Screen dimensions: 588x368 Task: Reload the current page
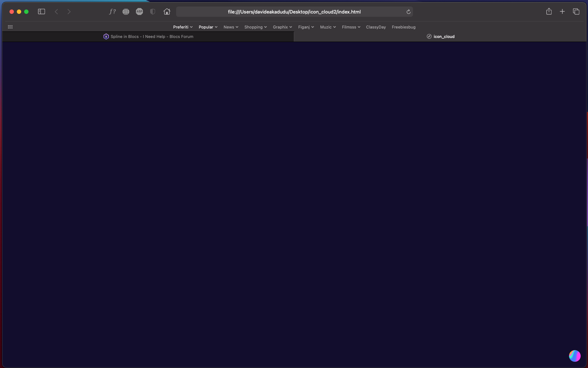tap(408, 12)
